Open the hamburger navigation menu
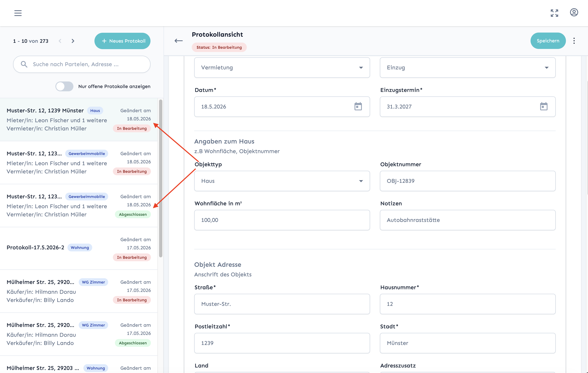Image resolution: width=588 pixels, height=373 pixels. click(18, 13)
